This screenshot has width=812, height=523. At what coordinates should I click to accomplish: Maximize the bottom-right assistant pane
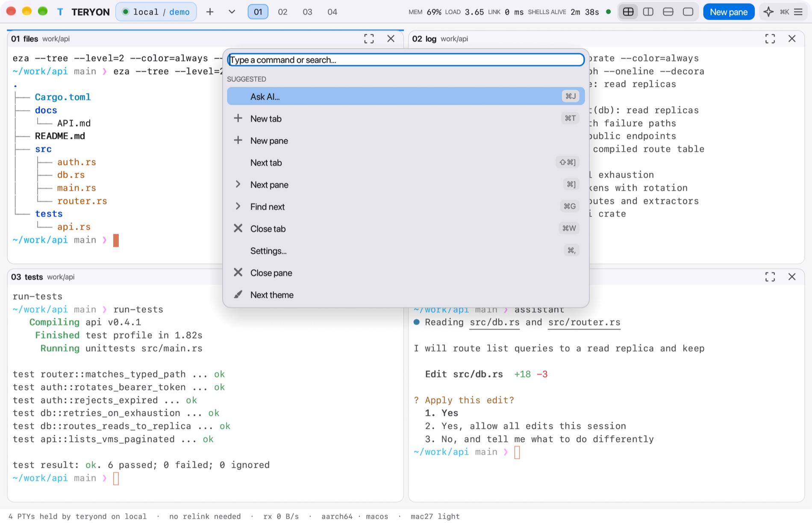click(x=770, y=277)
